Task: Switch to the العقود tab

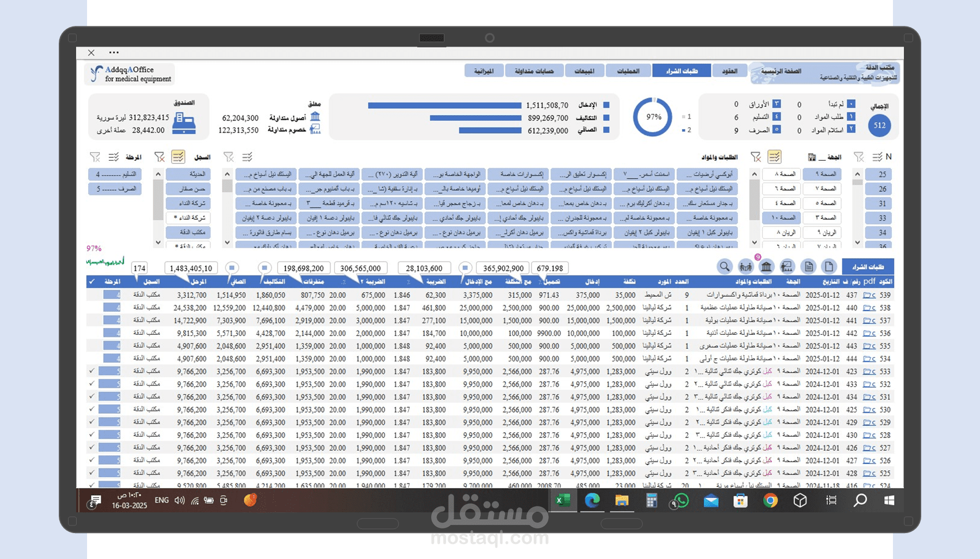Action: click(x=730, y=71)
